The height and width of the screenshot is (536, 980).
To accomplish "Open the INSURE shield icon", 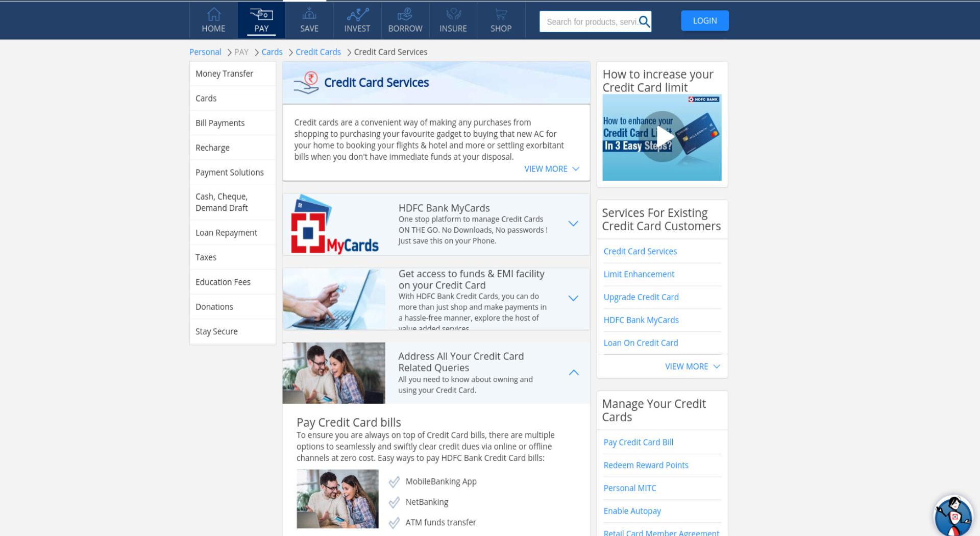I will (453, 14).
